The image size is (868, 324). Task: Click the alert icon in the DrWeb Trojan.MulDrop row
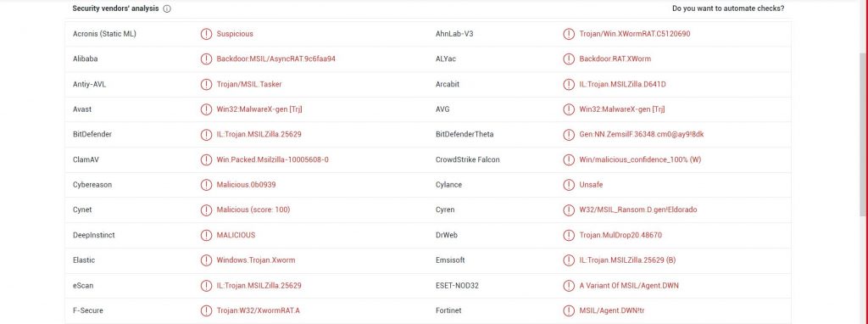pos(569,235)
